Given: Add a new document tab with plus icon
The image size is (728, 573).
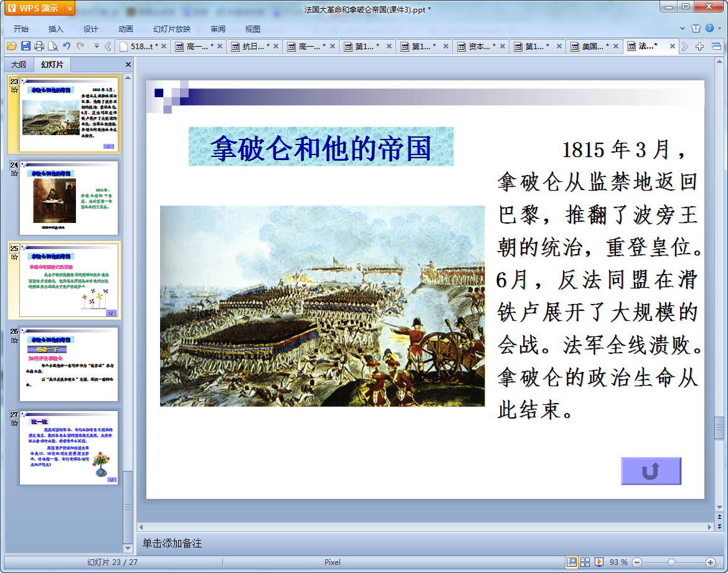Looking at the screenshot, I should tap(700, 46).
